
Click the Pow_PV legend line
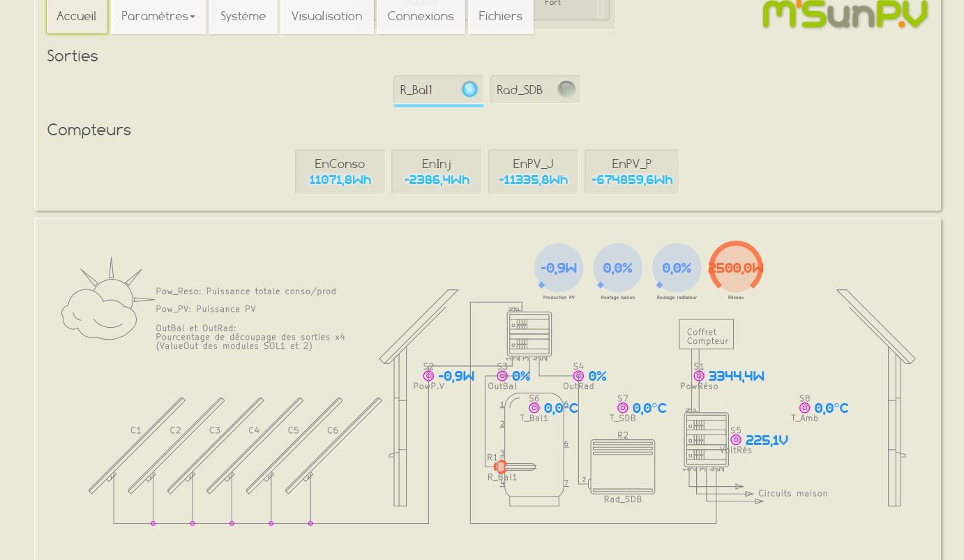[206, 309]
